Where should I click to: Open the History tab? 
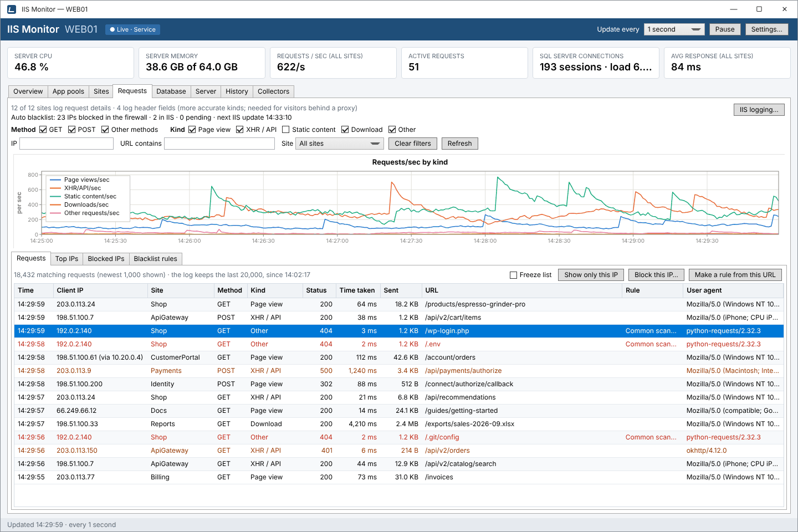pos(237,91)
